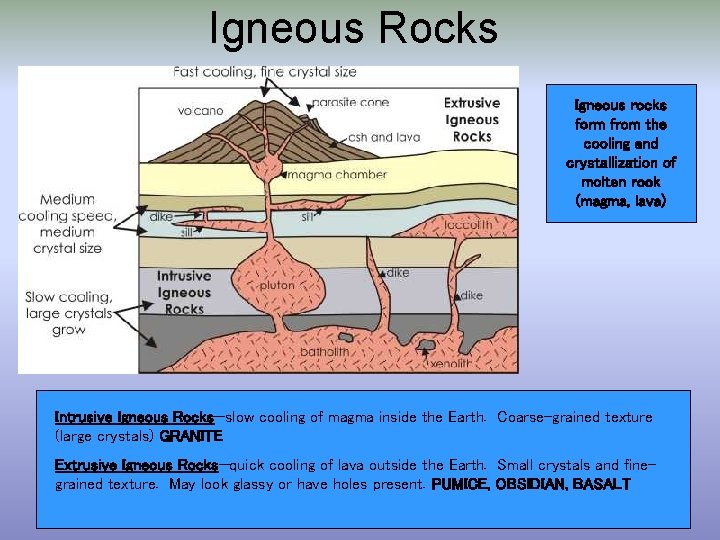The width and height of the screenshot is (720, 540).
Task: Click the "parasite cone" label
Action: [x=350, y=102]
